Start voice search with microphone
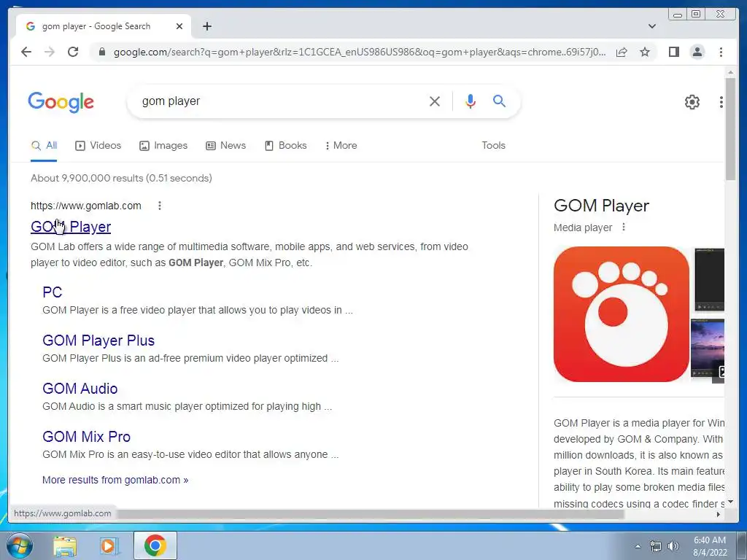This screenshot has width=747, height=560. [x=471, y=101]
